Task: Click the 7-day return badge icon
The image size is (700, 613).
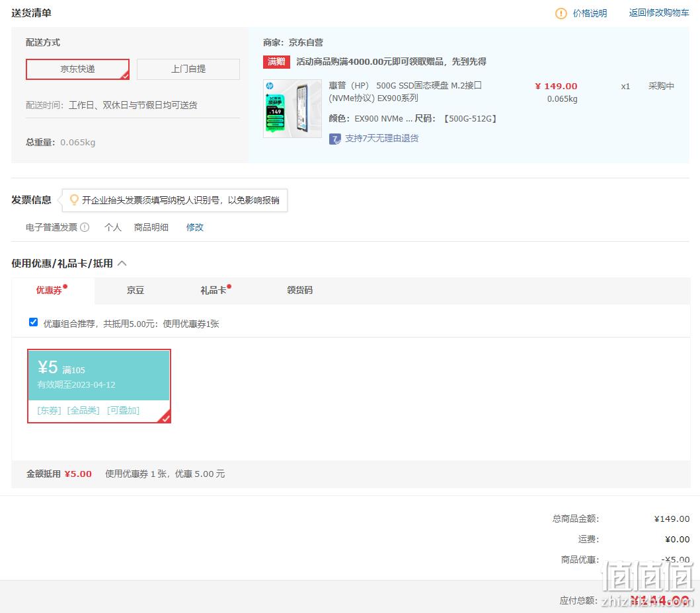Action: pyautogui.click(x=335, y=139)
